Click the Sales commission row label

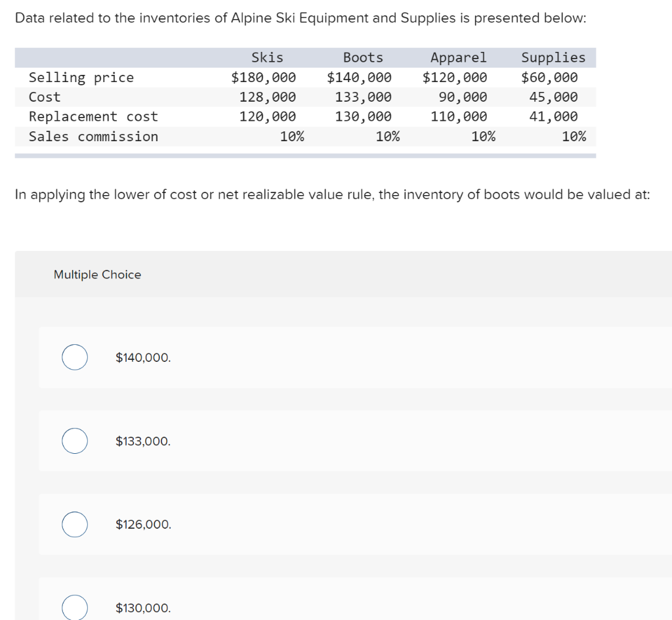click(93, 137)
